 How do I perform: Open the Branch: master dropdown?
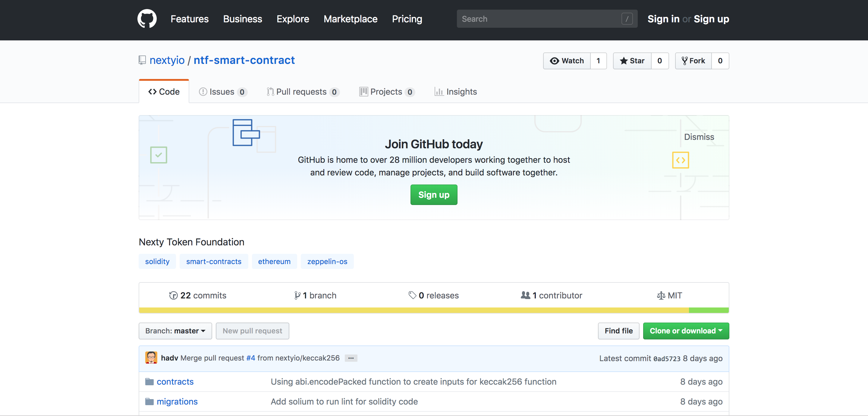pyautogui.click(x=175, y=331)
